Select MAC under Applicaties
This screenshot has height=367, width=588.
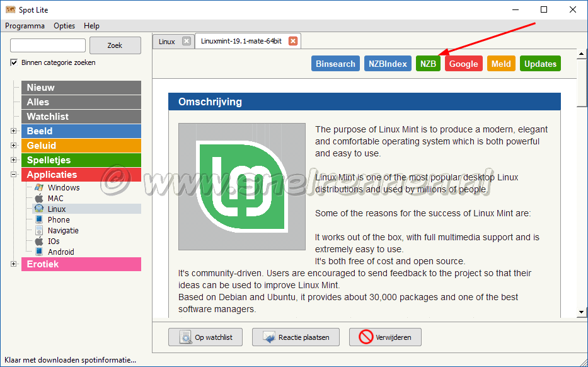[55, 198]
